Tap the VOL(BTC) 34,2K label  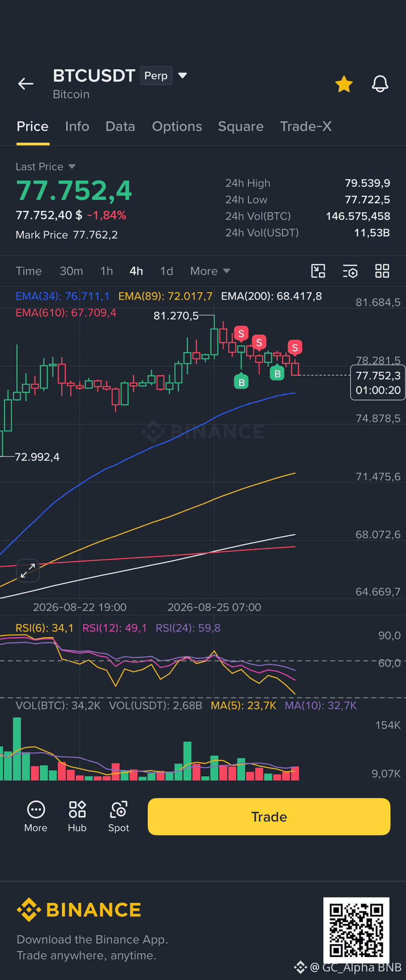[x=58, y=705]
